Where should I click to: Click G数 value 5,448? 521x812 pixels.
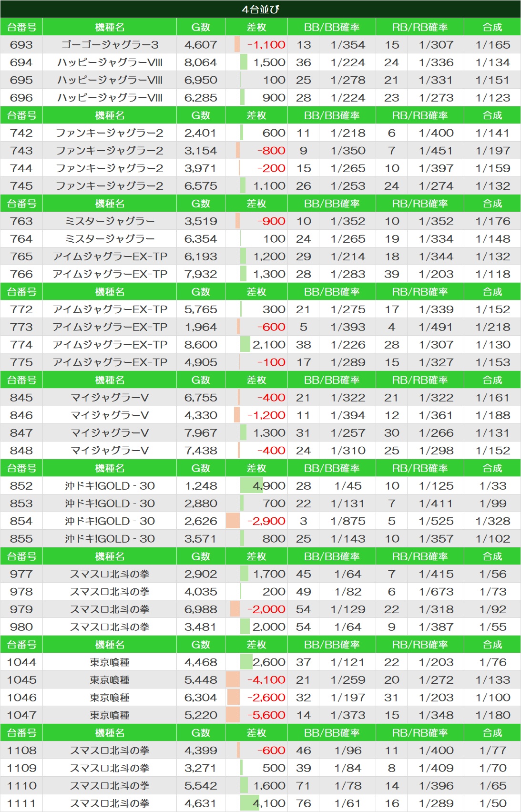(201, 680)
